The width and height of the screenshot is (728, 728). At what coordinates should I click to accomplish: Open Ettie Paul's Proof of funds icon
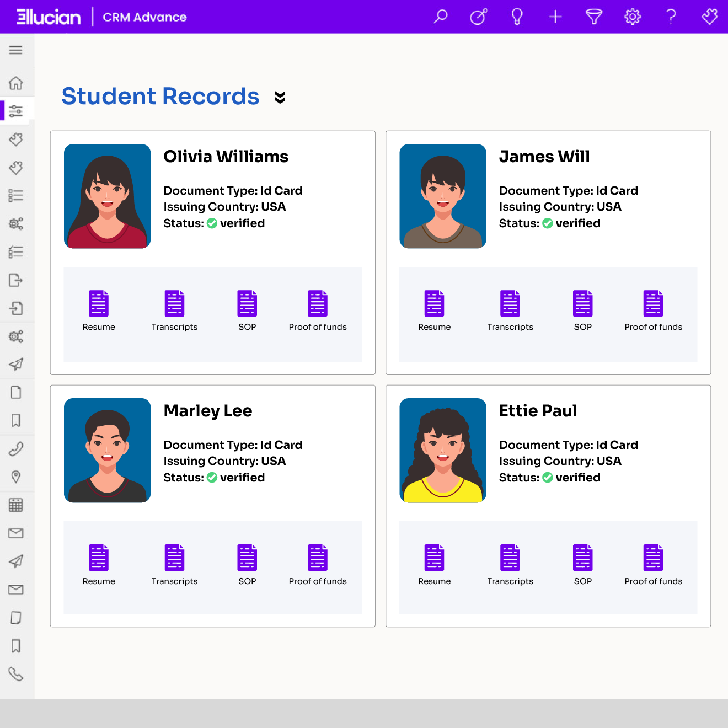point(654,558)
